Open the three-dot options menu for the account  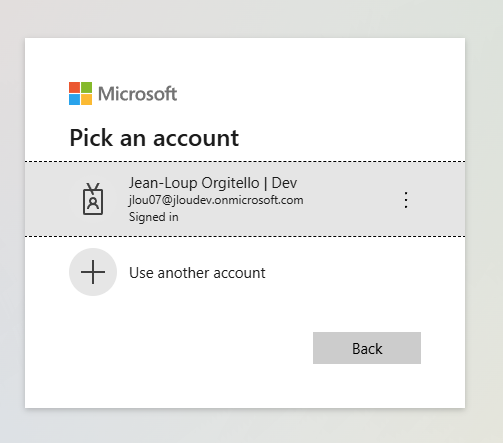coord(406,200)
